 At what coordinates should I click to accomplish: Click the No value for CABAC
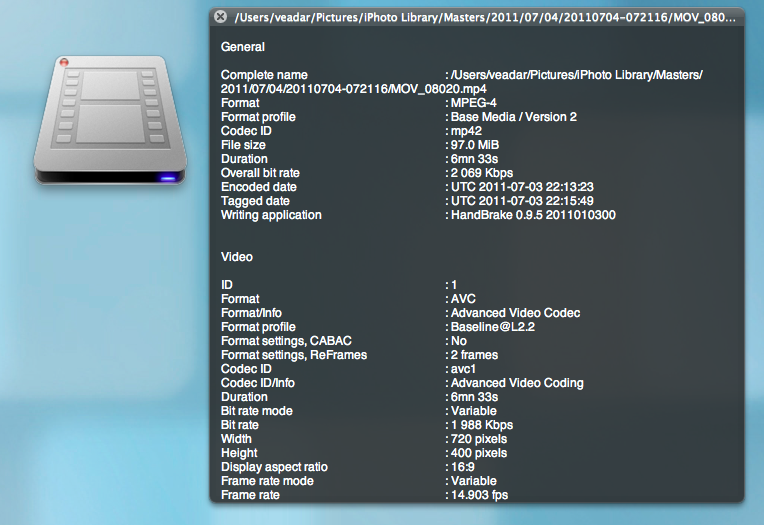tap(458, 341)
